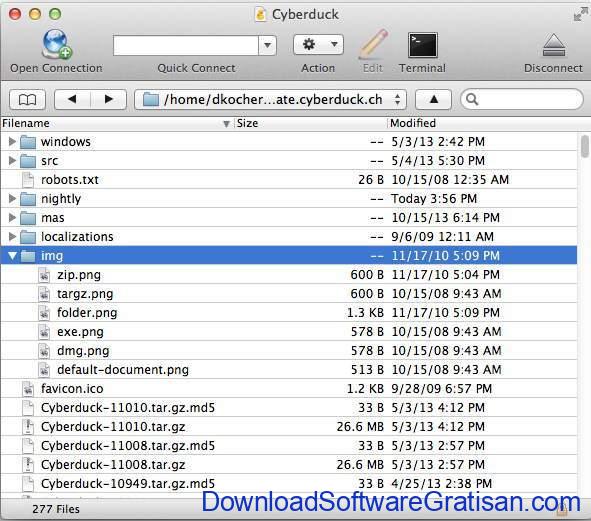Click the vertical scrollbar thumb
The height and width of the screenshot is (521, 591).
[585, 146]
